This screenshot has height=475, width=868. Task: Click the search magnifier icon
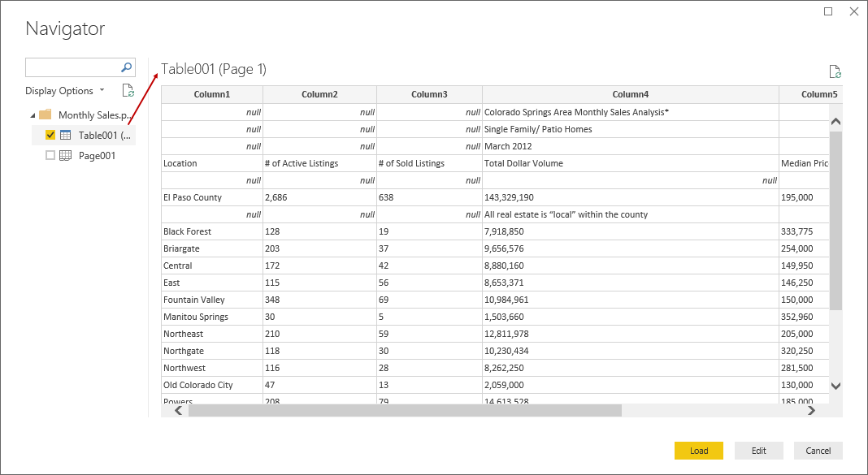(x=127, y=67)
